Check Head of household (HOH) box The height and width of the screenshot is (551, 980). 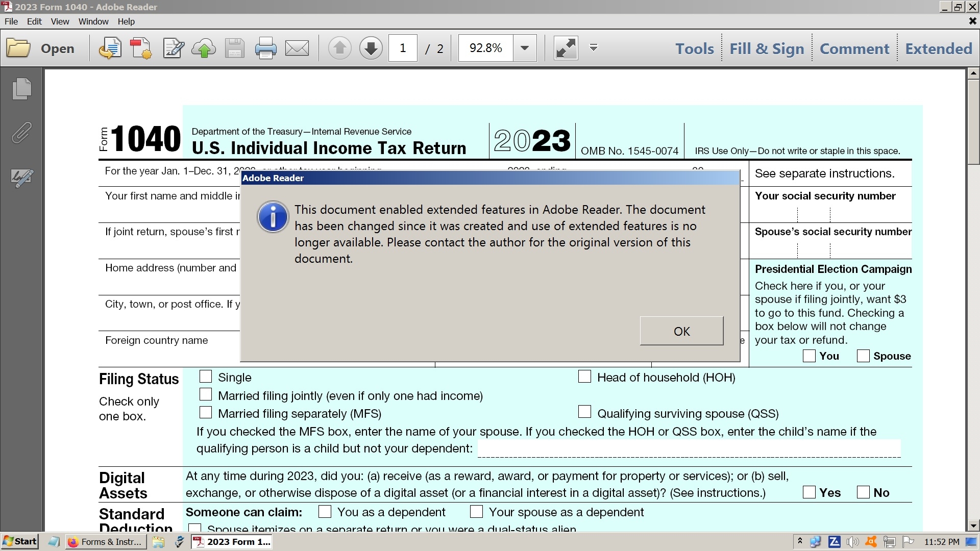[x=584, y=377]
